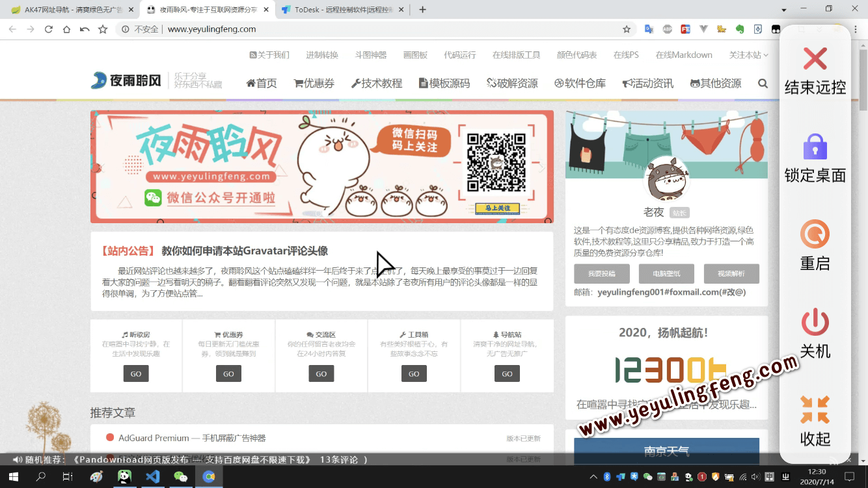
Task: Click GO under 导航站
Action: [507, 373]
